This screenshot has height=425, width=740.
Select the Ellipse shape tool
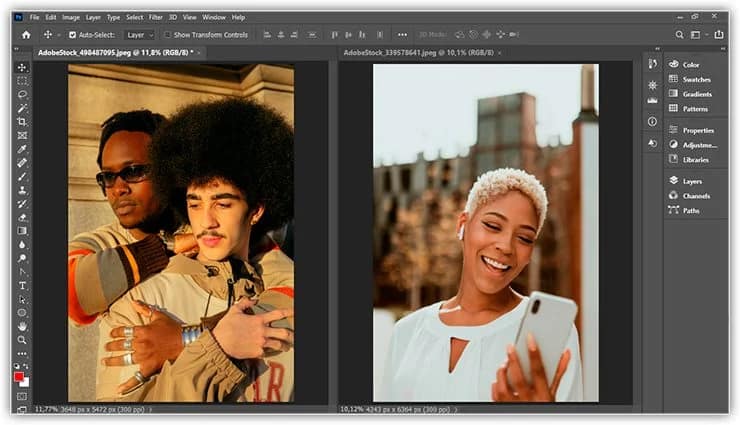(22, 313)
